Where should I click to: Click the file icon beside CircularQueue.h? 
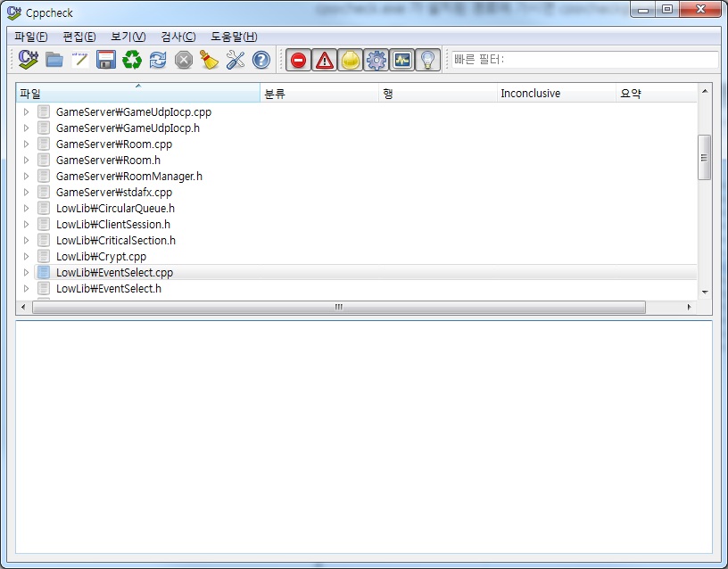[44, 209]
